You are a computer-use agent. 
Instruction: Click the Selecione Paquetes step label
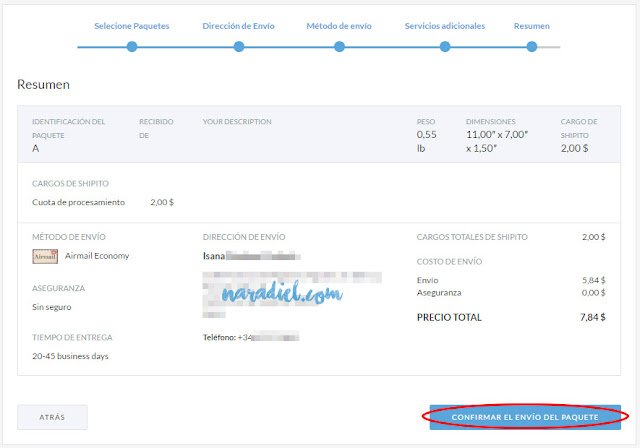(131, 26)
